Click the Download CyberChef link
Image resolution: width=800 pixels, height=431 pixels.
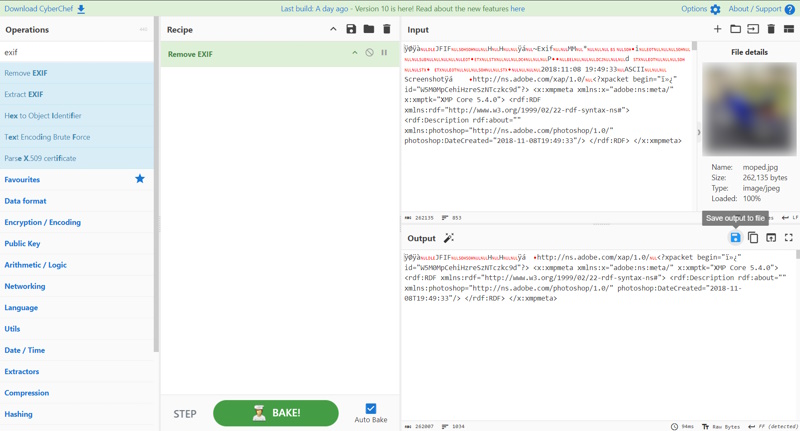tap(39, 9)
